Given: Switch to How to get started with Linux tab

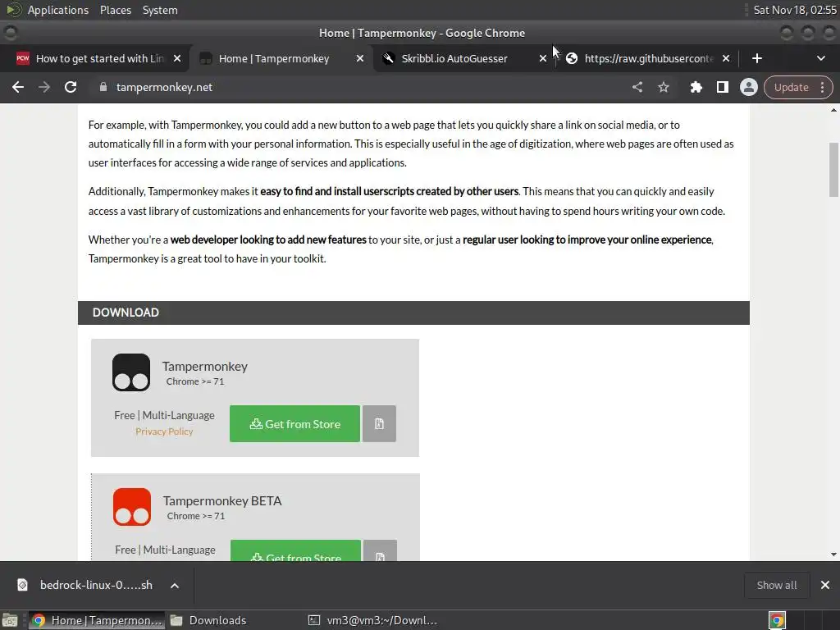Looking at the screenshot, I should click(99, 58).
